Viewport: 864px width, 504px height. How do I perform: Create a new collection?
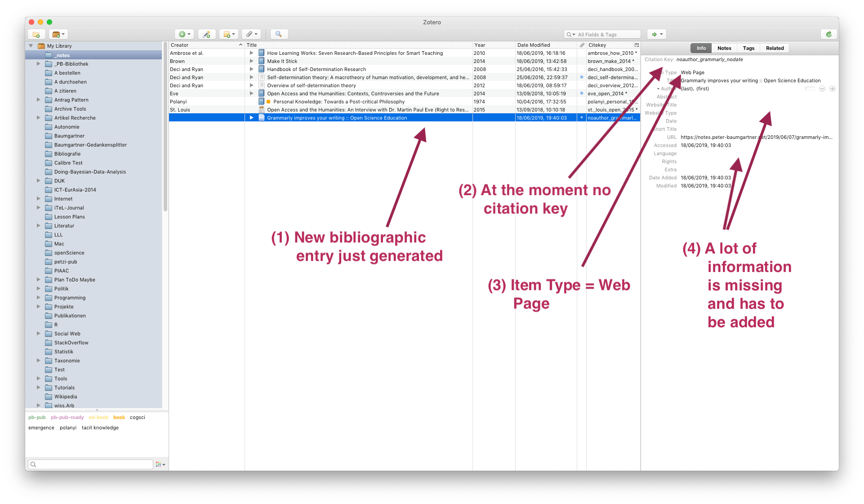[x=36, y=34]
